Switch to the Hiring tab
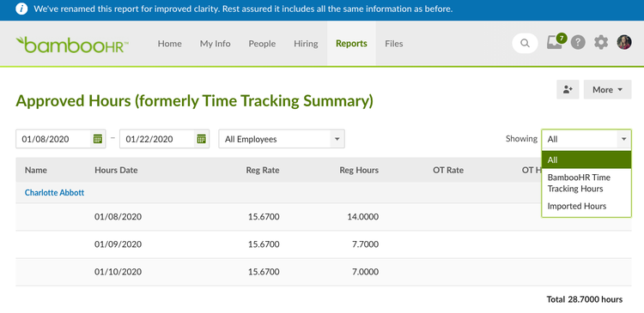The image size is (644, 313). click(x=306, y=44)
